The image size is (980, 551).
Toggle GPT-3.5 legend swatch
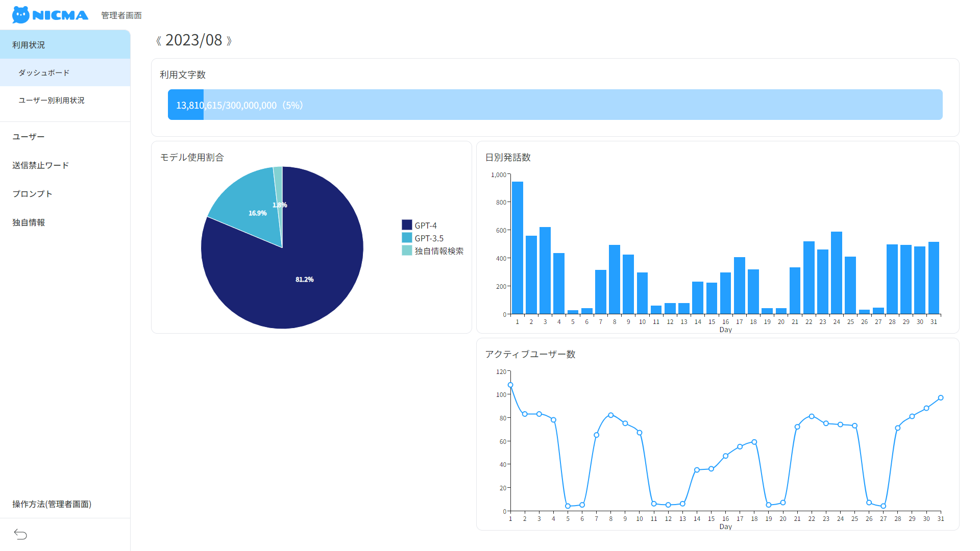407,238
